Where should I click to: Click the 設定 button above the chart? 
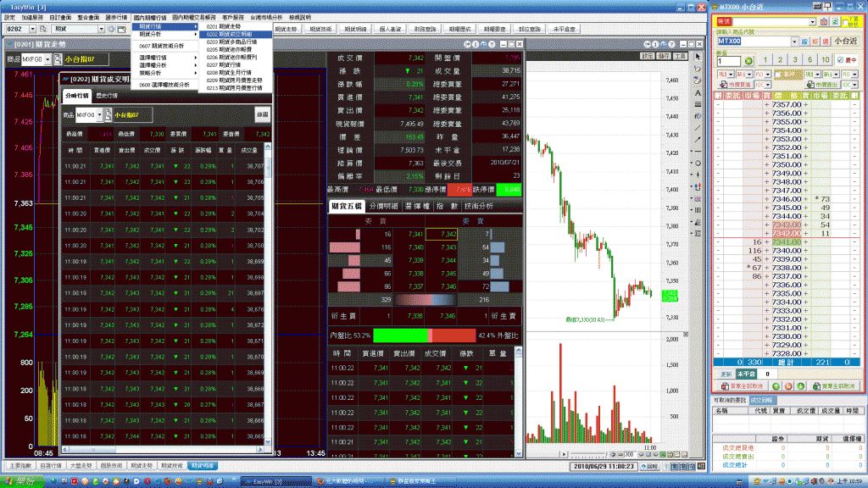647,57
